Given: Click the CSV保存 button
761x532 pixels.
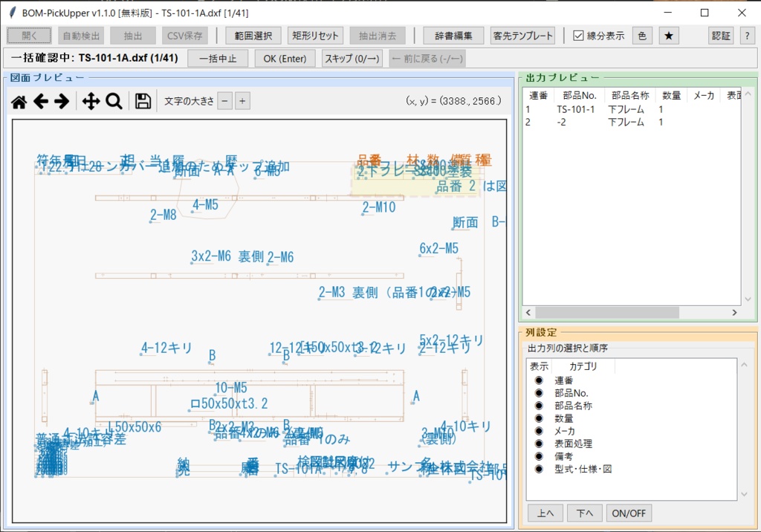Looking at the screenshot, I should tap(184, 36).
